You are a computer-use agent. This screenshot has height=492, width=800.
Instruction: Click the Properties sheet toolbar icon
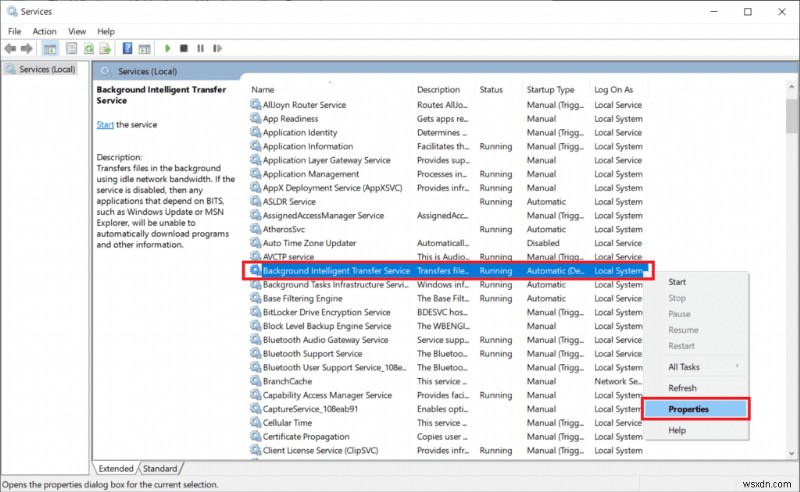pyautogui.click(x=71, y=48)
